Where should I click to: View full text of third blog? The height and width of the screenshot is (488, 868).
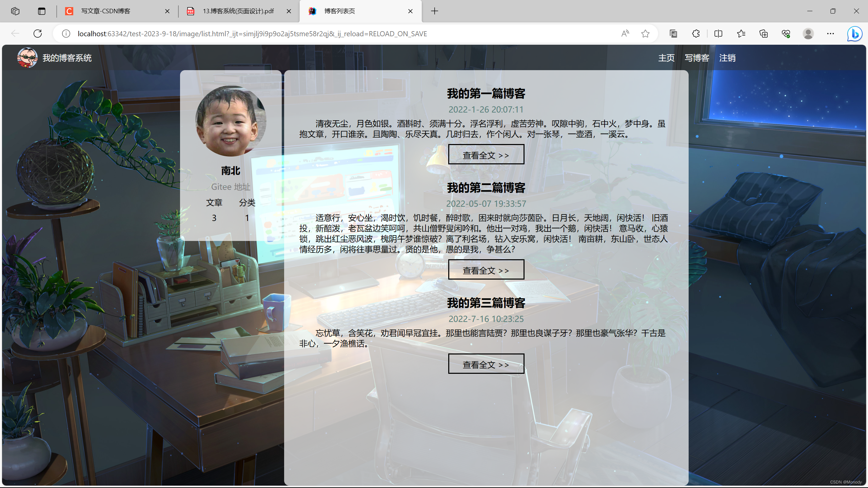tap(486, 364)
